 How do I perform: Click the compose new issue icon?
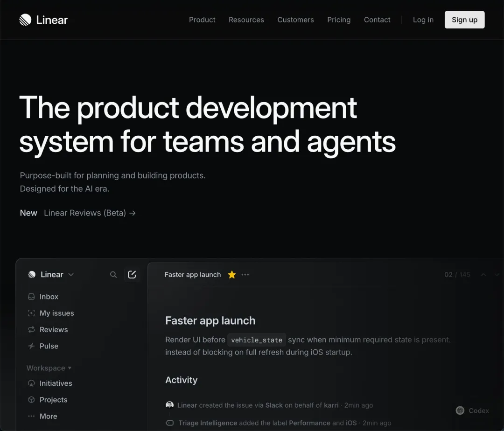tap(132, 275)
